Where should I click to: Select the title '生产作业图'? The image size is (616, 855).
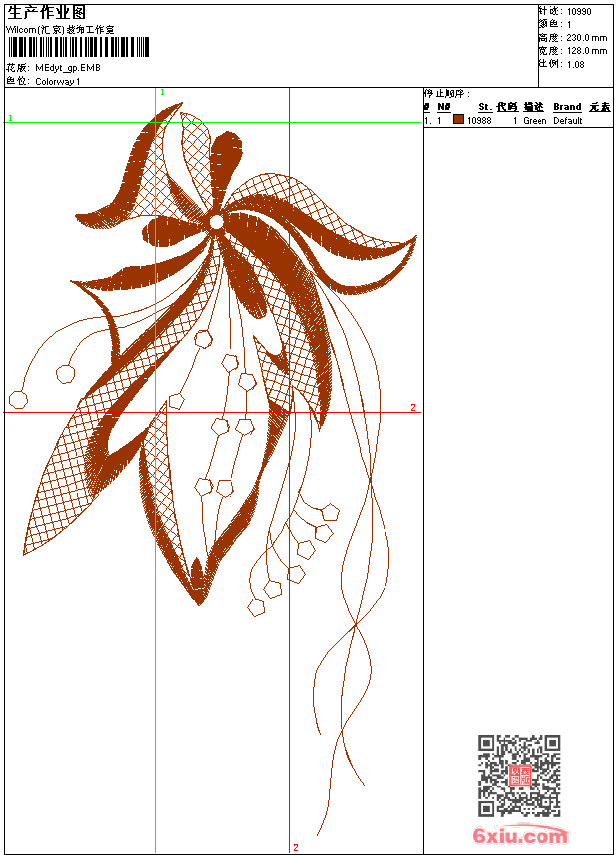coord(47,13)
